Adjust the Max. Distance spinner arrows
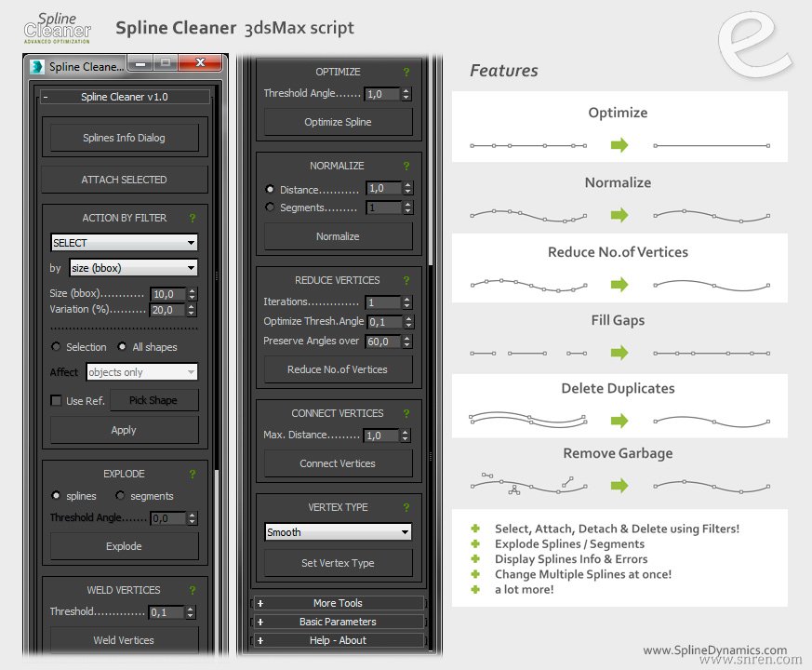812x670 pixels. pos(406,435)
